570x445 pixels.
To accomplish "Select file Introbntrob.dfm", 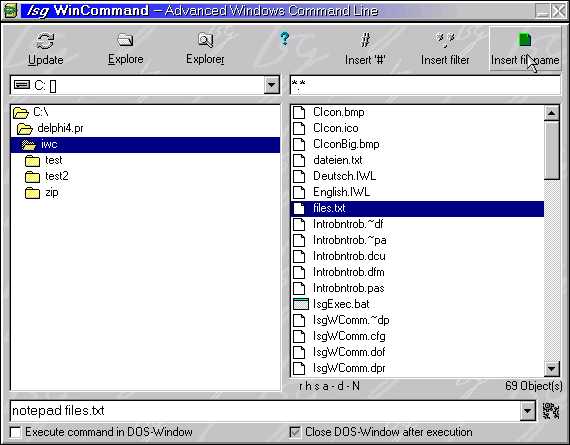I will [417, 272].
